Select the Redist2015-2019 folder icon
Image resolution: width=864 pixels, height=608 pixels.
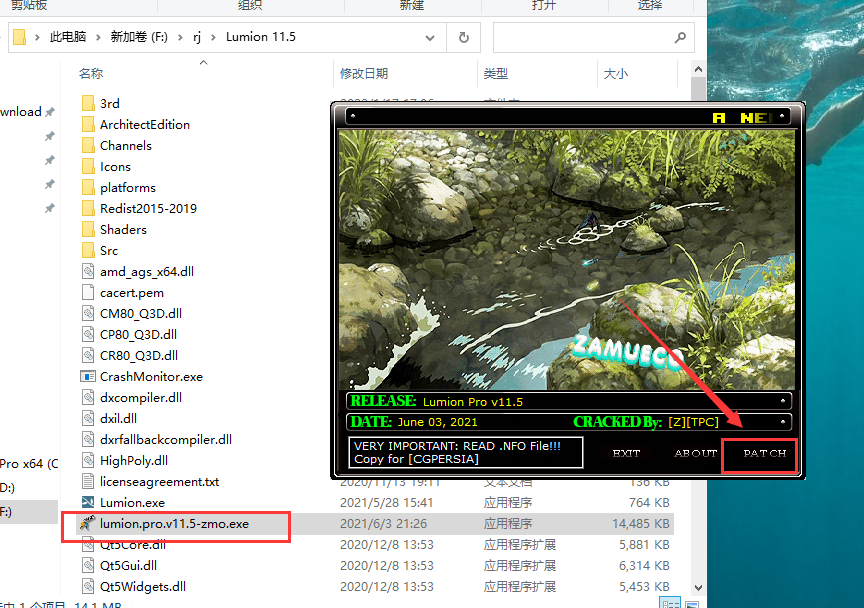88,208
